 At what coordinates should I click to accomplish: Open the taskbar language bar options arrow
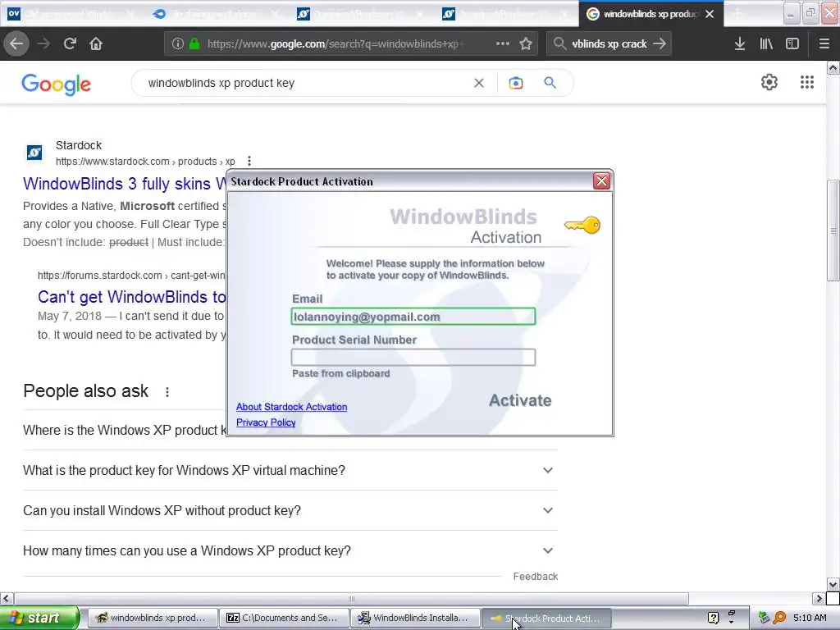click(731, 623)
